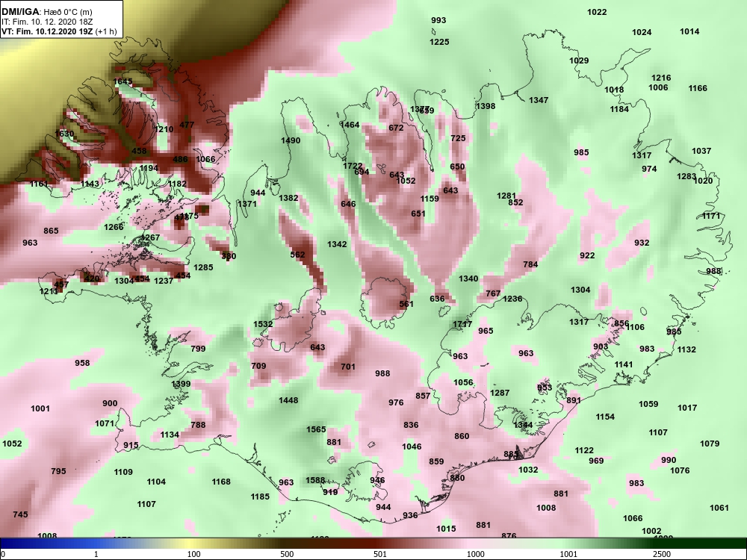747x560 pixels.
Task: Select the map value 1347
Action: (x=539, y=100)
